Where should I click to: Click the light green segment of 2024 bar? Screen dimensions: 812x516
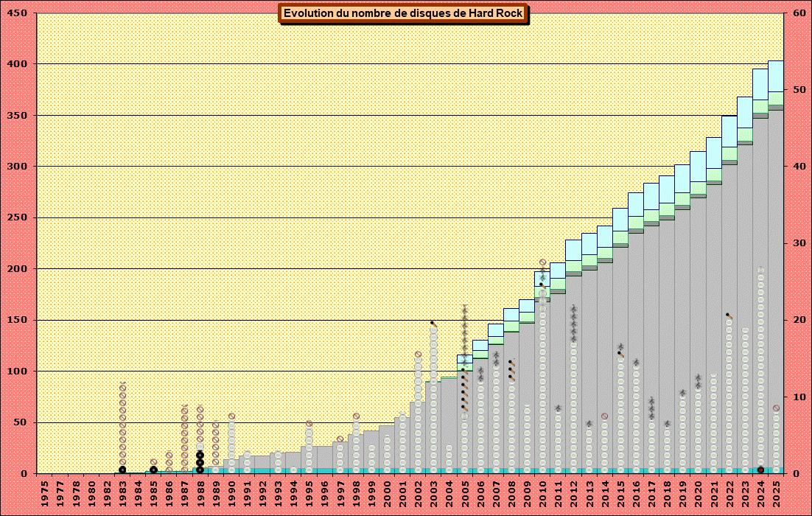pyautogui.click(x=760, y=106)
